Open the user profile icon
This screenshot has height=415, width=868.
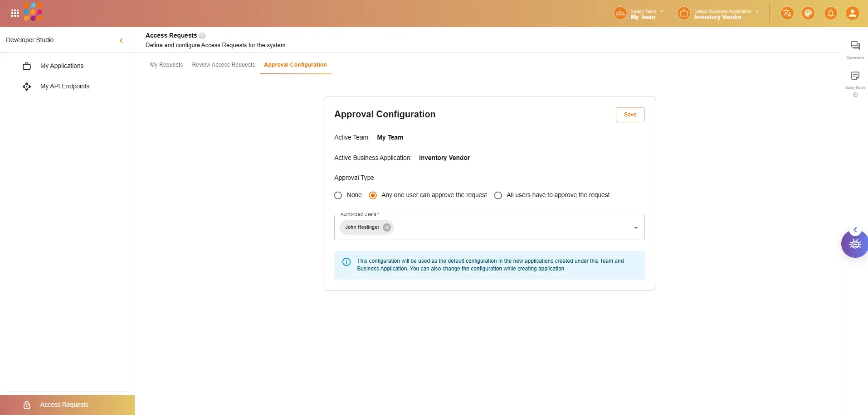click(x=852, y=14)
